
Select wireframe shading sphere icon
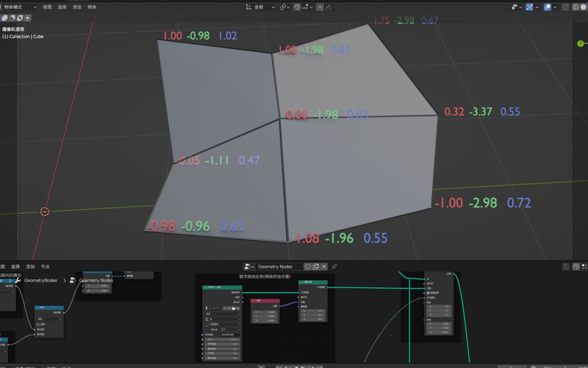pyautogui.click(x=576, y=7)
